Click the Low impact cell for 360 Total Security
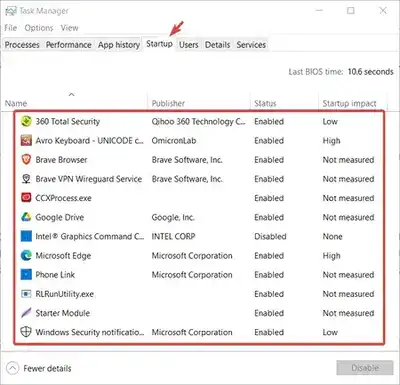Screen dimensions: 400x385 click(330, 121)
